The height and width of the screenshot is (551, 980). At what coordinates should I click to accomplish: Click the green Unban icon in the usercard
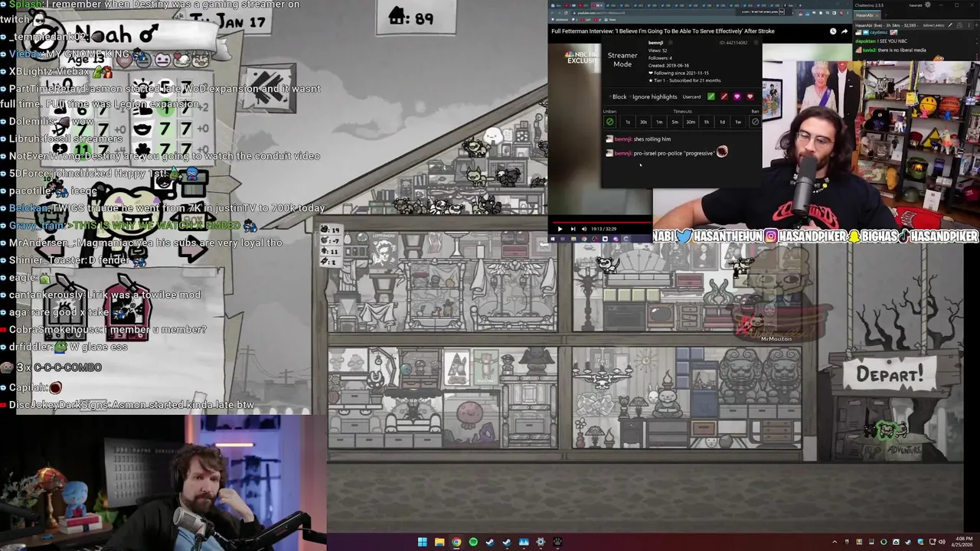[610, 122]
